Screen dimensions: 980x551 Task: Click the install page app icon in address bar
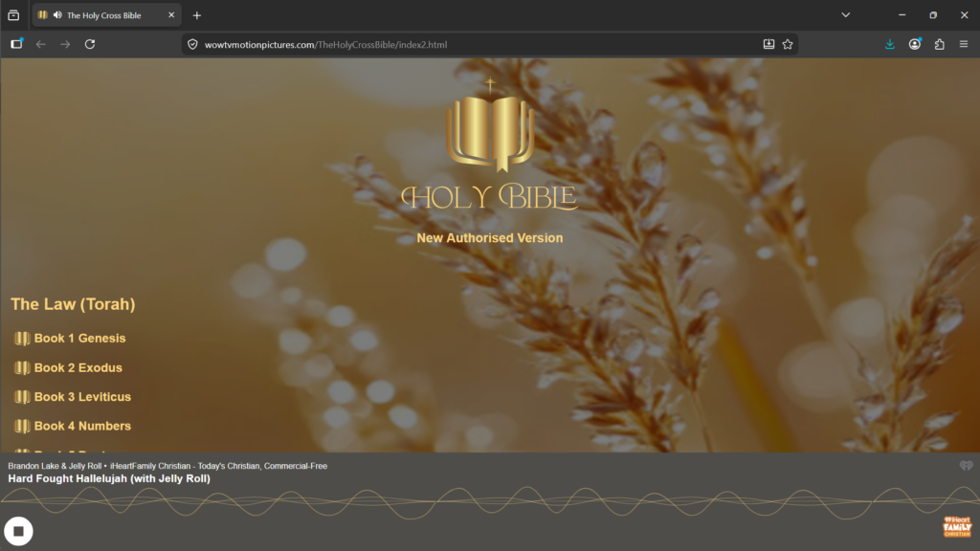pos(768,44)
